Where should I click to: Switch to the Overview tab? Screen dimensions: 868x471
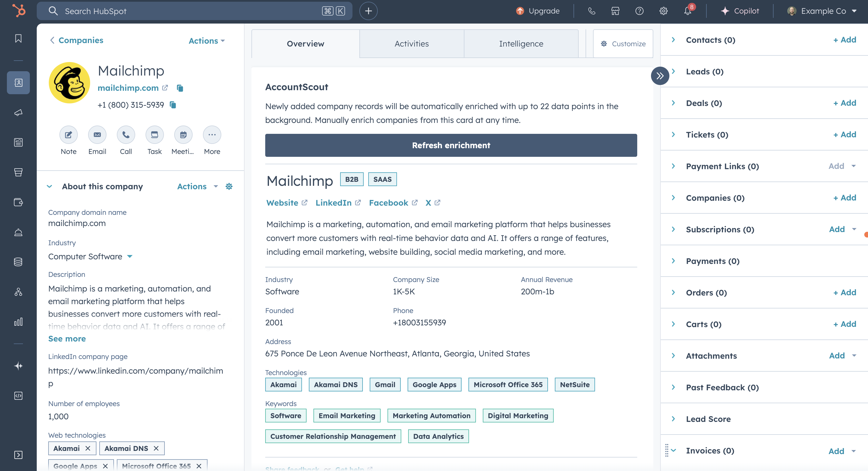click(x=305, y=43)
